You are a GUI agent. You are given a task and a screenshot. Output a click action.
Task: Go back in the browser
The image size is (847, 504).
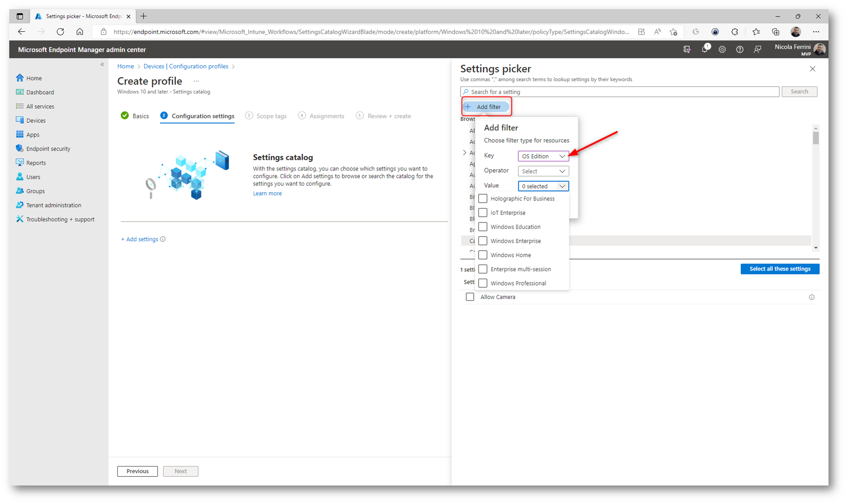21,32
